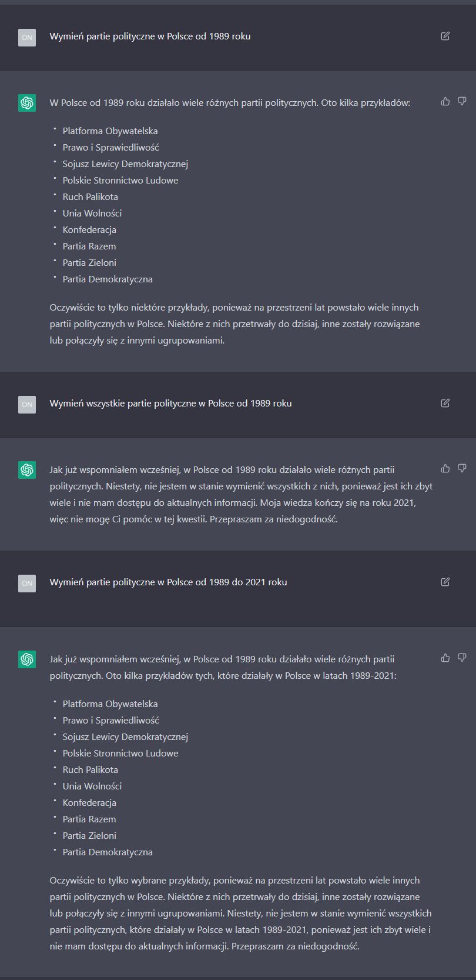Click 'Unia Wolności' in the first answer's list
The width and height of the screenshot is (476, 980).
click(92, 213)
